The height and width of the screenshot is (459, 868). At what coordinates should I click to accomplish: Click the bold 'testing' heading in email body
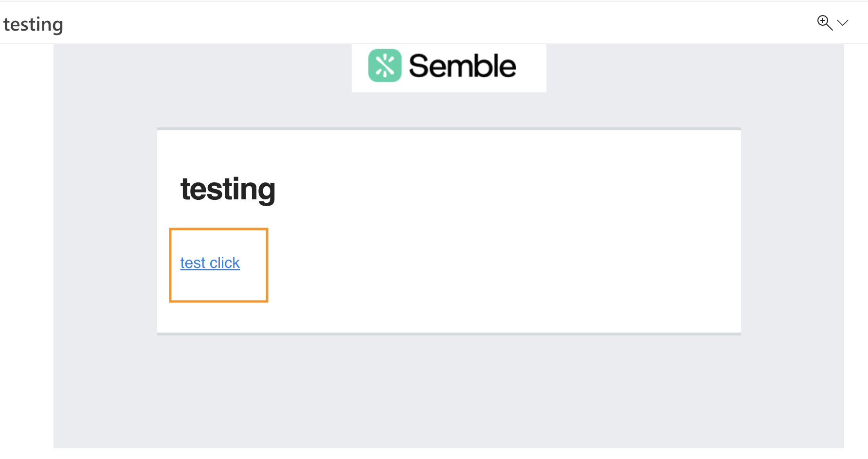click(228, 189)
